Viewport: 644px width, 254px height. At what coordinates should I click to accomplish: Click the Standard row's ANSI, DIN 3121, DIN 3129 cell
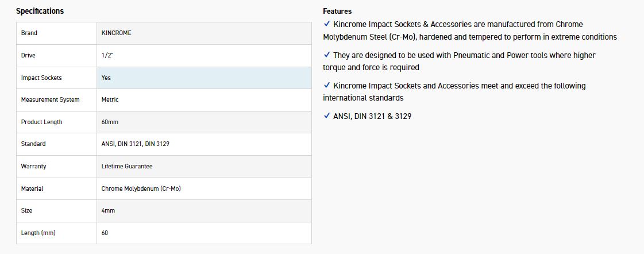click(x=136, y=144)
